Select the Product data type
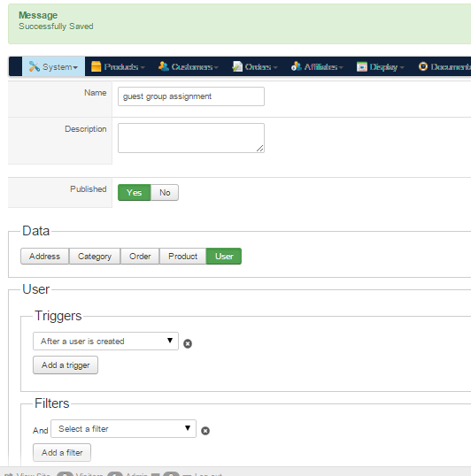Viewport: 471px width, 476px height. coord(182,257)
